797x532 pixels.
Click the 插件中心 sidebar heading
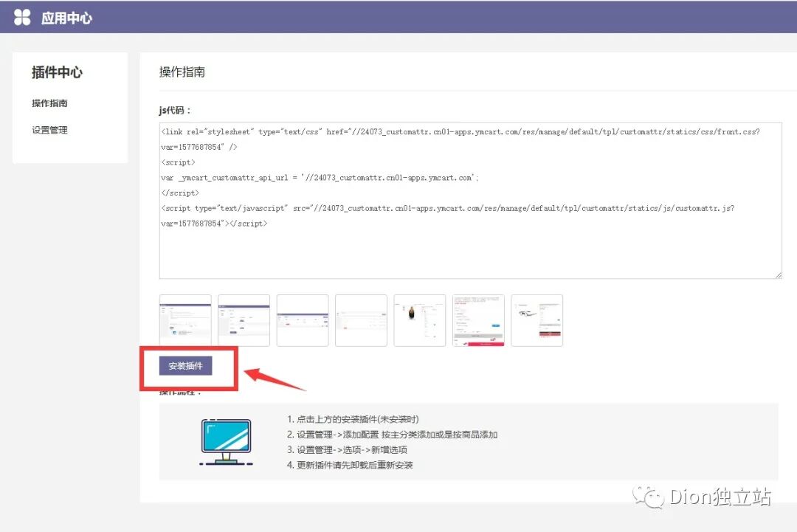point(56,72)
